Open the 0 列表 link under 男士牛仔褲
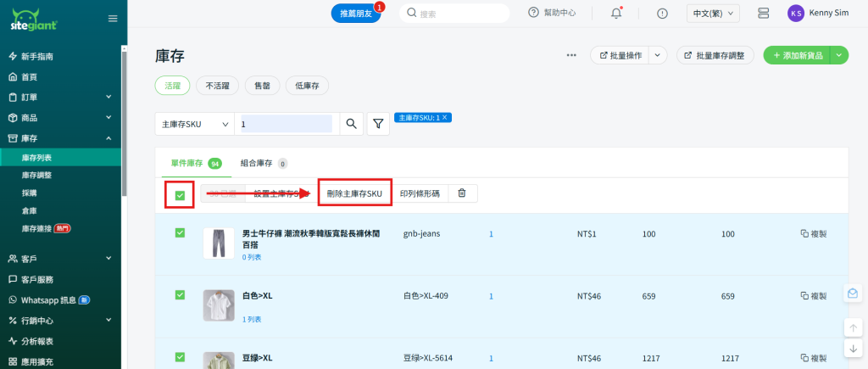This screenshot has height=369, width=868. [251, 258]
